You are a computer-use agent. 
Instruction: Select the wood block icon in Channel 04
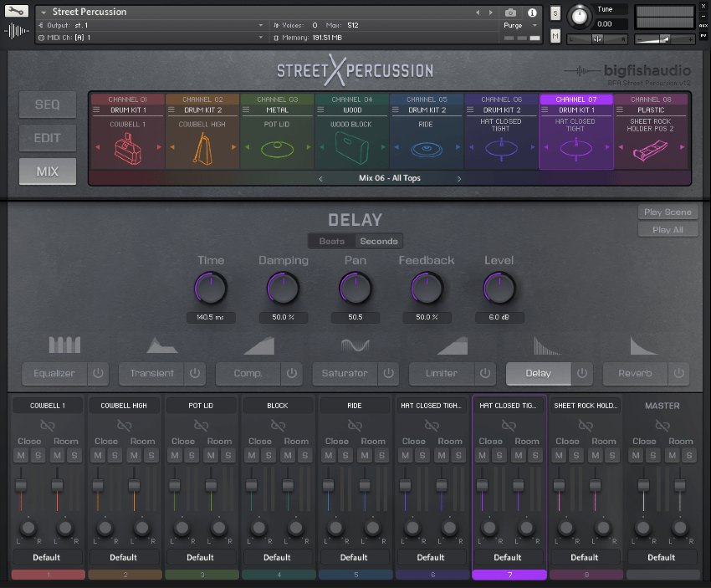click(352, 150)
